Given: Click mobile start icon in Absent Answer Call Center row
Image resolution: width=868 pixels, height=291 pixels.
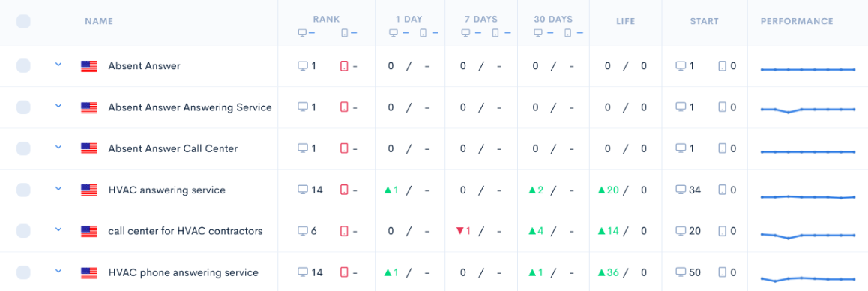Looking at the screenshot, I should point(723,148).
